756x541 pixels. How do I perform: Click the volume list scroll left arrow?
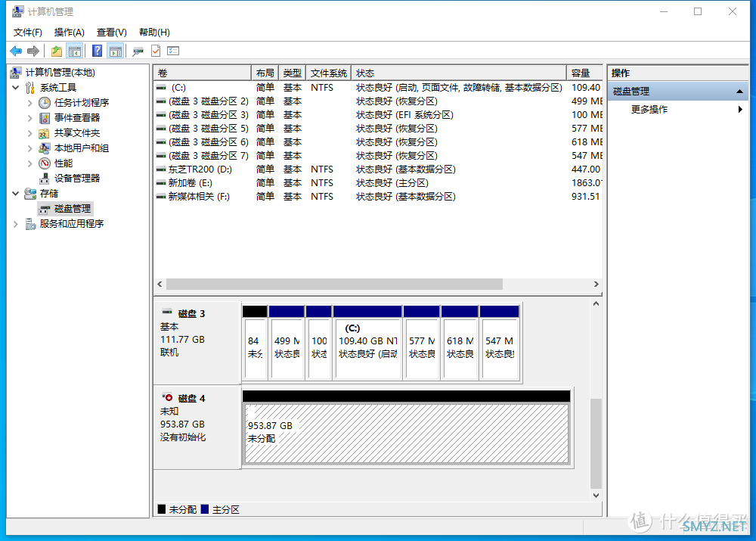click(x=160, y=284)
